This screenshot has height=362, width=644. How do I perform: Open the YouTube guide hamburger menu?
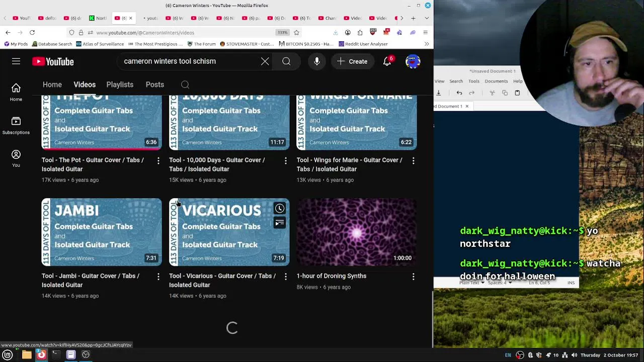16,61
